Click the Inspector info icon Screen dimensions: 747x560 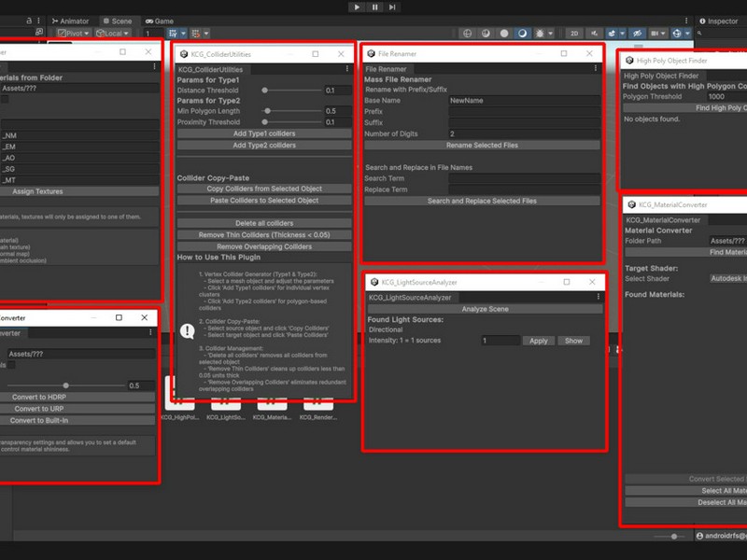(702, 21)
